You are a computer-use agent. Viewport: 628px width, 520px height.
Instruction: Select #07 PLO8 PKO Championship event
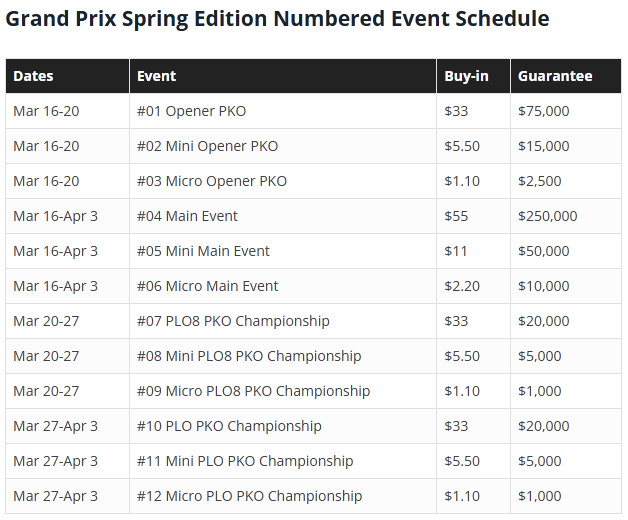click(233, 321)
